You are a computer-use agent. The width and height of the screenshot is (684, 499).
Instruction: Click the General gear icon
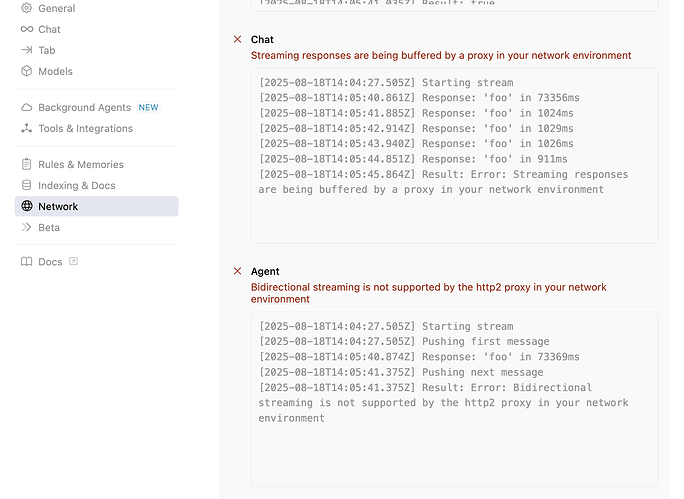click(x=26, y=8)
